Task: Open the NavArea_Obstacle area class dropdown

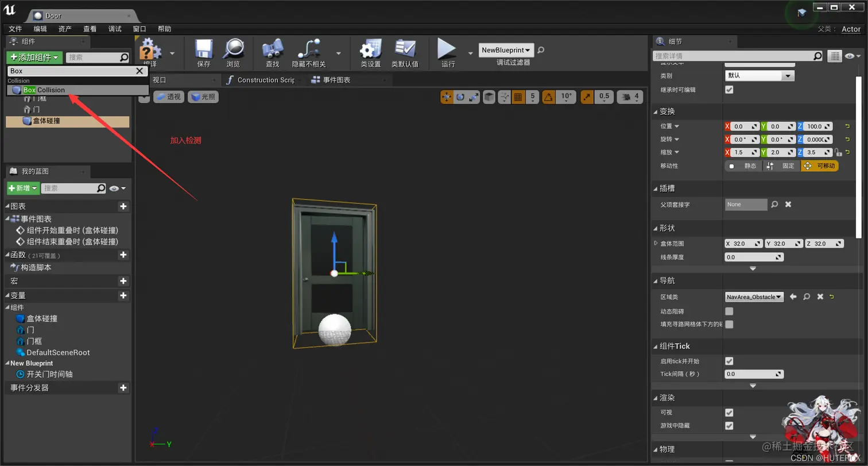Action: 754,297
